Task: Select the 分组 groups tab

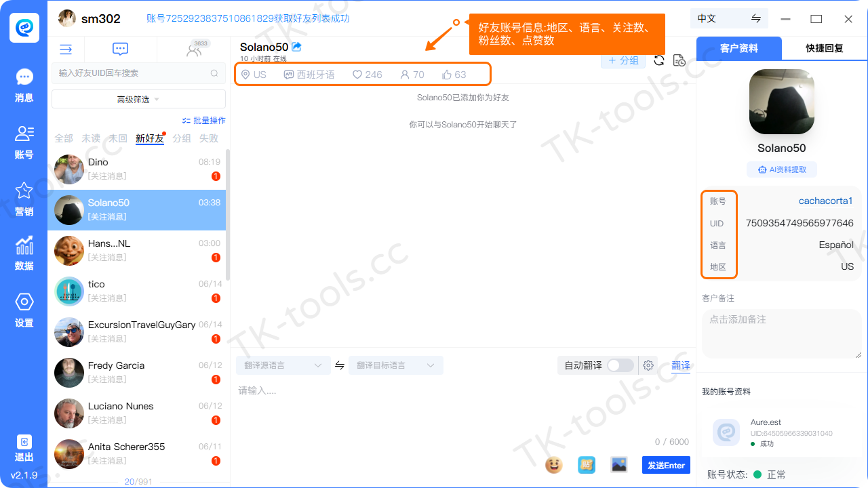Action: 182,138
